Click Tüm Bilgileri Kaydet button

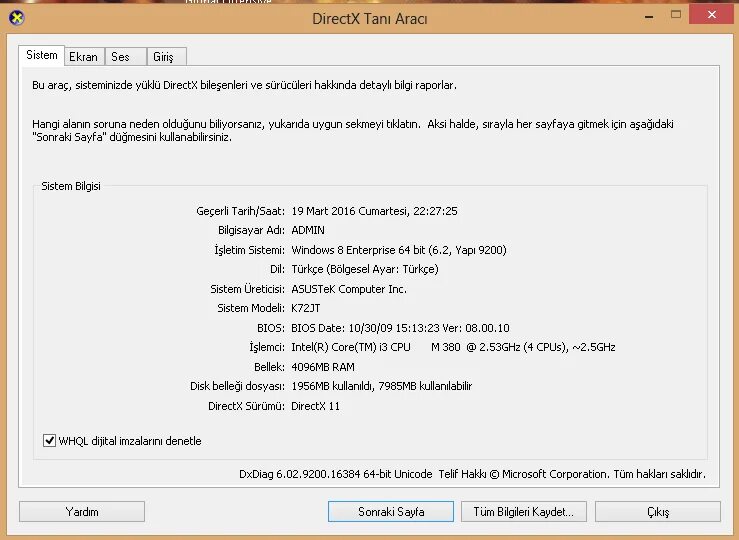click(x=524, y=512)
